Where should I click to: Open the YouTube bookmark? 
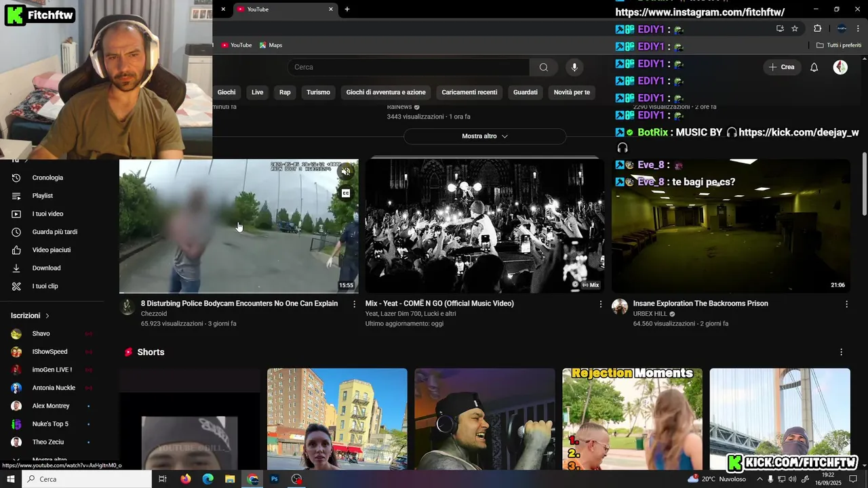237,45
